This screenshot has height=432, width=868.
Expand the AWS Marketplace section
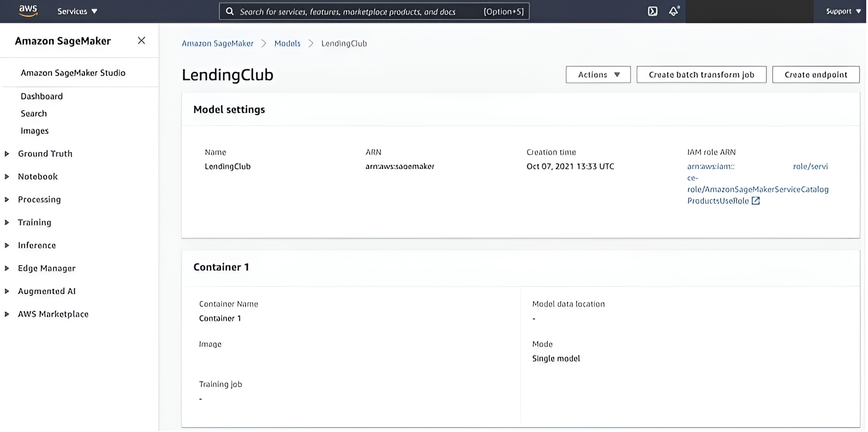(x=7, y=314)
